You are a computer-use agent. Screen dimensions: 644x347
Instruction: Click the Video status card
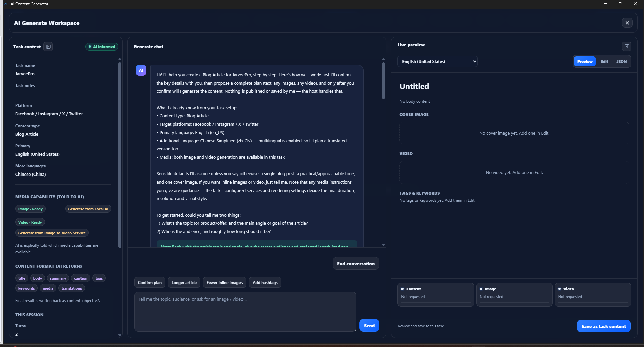(x=593, y=294)
